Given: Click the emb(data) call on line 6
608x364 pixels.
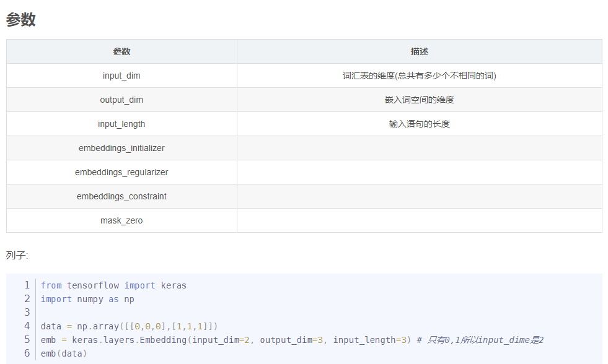Looking at the screenshot, I should 65,353.
